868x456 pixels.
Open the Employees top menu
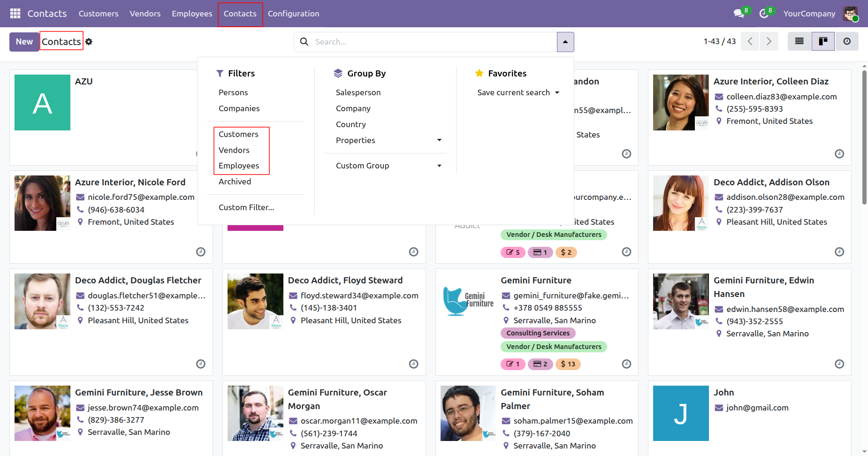(x=192, y=14)
